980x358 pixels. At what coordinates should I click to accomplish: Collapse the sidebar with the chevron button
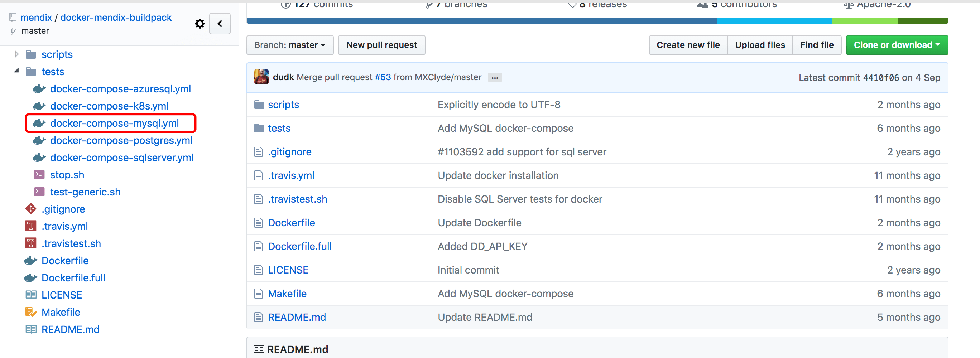(x=220, y=24)
